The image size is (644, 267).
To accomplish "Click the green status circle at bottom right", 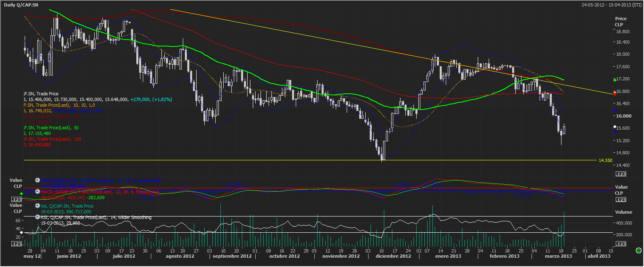I will coord(639,250).
